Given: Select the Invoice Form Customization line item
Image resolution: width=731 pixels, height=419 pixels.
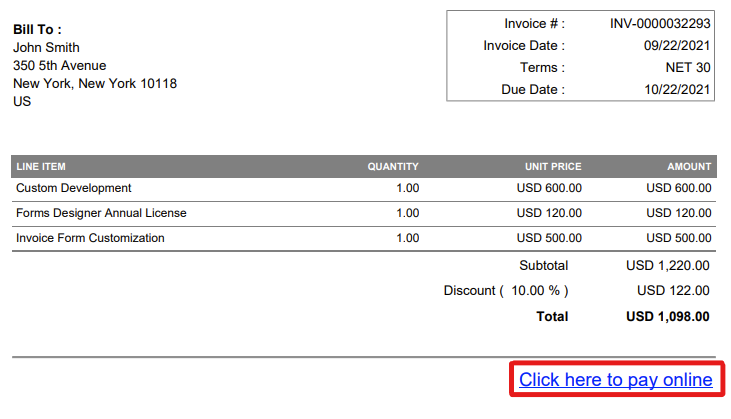Looking at the screenshot, I should point(90,238).
